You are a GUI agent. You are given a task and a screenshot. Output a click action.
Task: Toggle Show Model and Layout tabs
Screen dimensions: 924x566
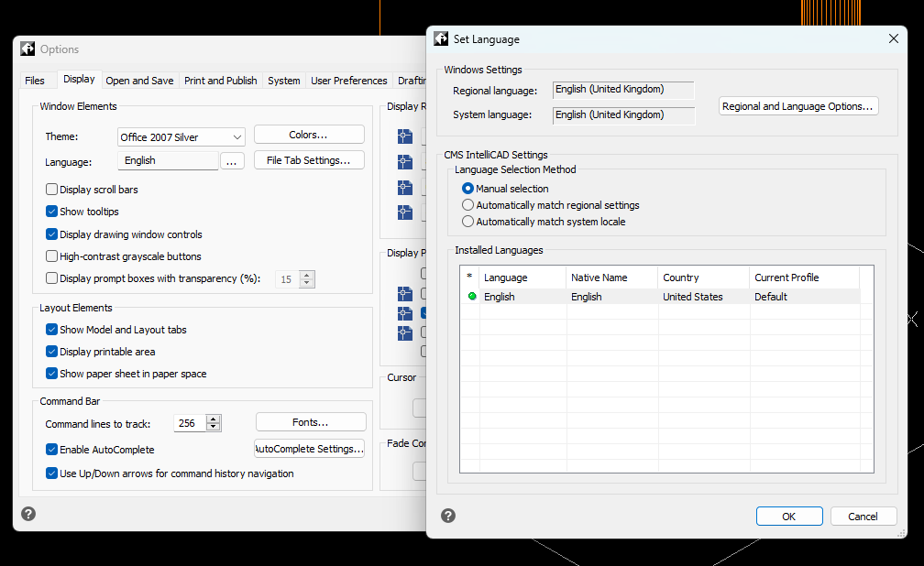(x=52, y=329)
